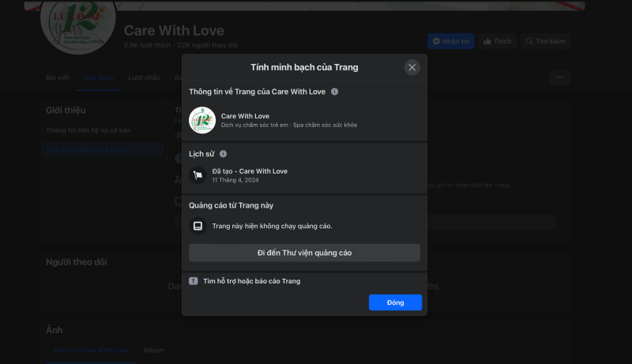Select the Giới thiệu tab
Viewport: 632px width, 364px height.
99,77
